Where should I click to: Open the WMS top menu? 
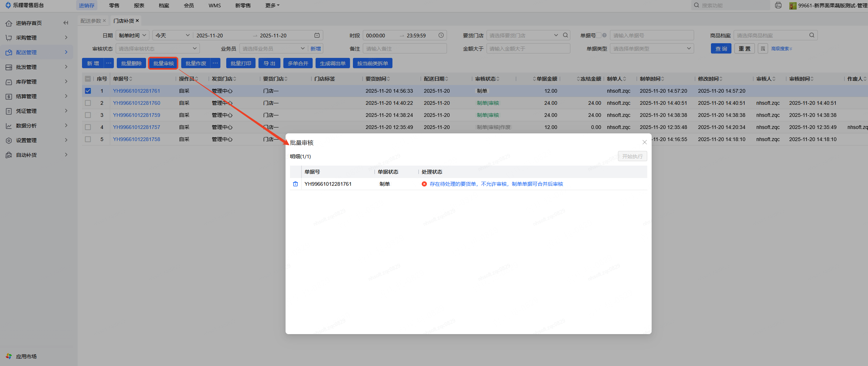[x=215, y=5]
